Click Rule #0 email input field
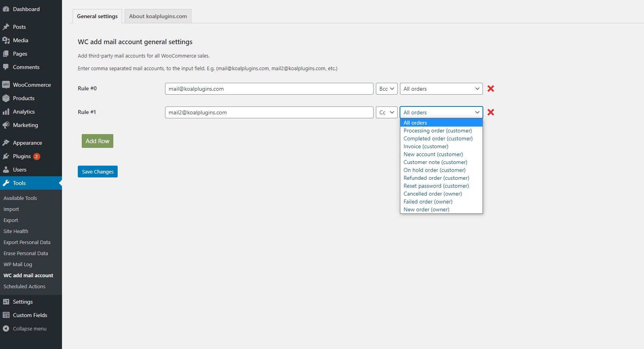This screenshot has width=644, height=349. point(269,89)
